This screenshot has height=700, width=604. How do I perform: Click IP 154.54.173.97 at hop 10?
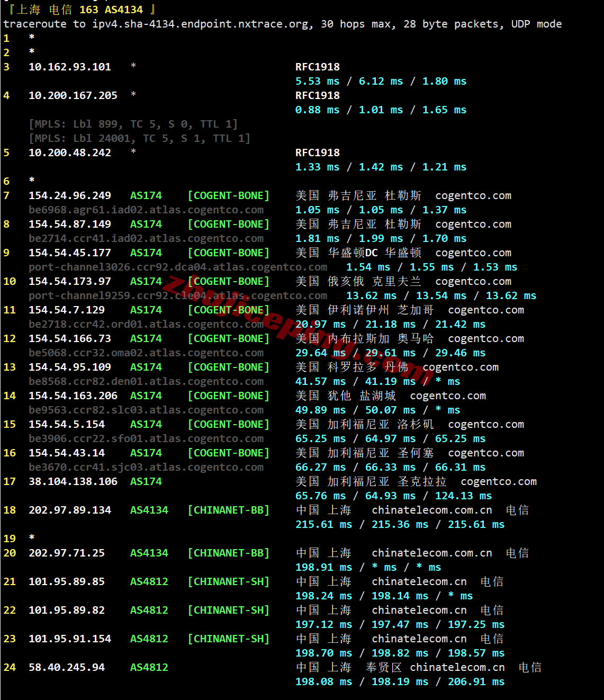point(70,281)
